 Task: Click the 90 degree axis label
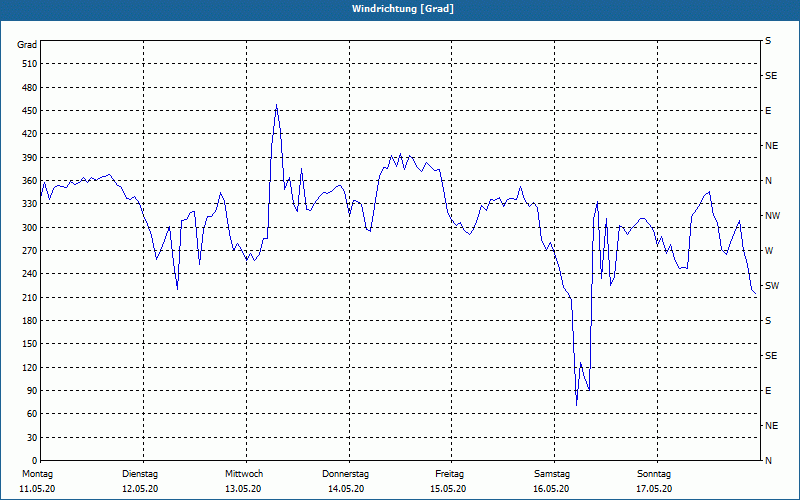pyautogui.click(x=32, y=391)
